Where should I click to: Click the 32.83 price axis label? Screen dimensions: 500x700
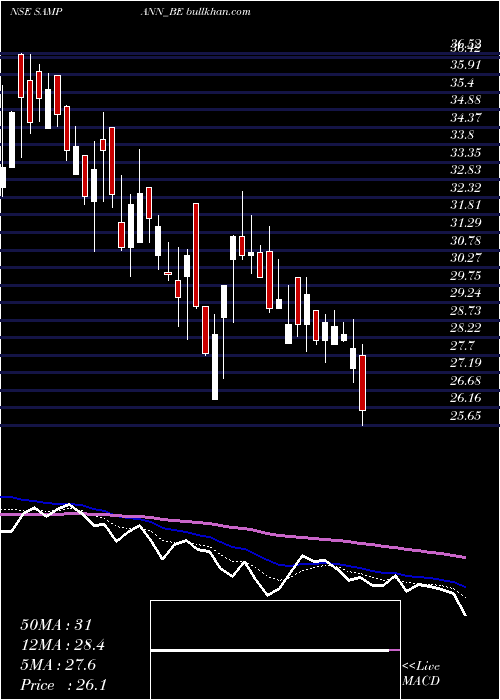coord(466,170)
